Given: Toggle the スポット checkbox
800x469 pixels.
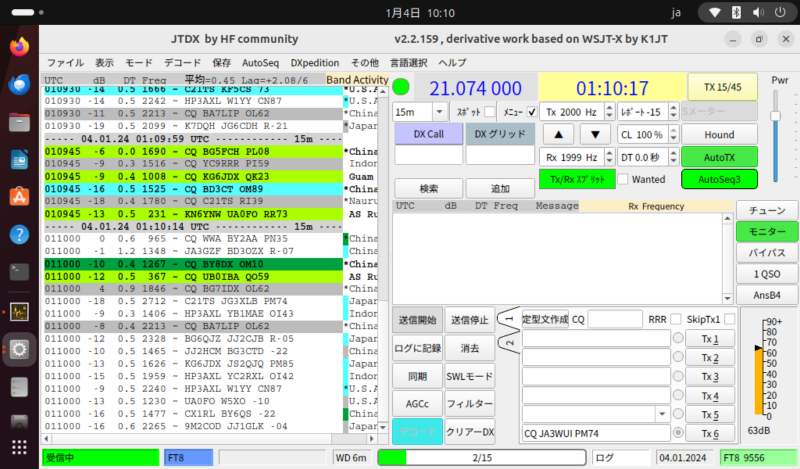Looking at the screenshot, I should tap(490, 111).
